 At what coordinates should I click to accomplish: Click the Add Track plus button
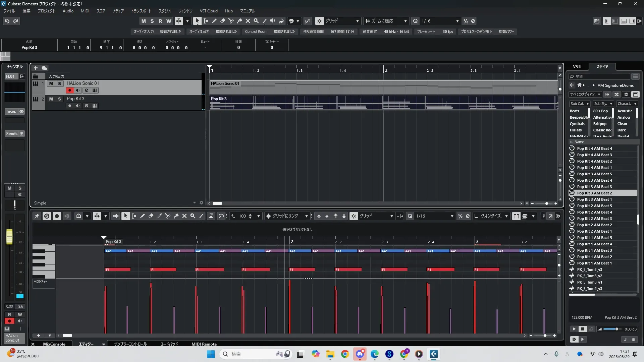(36, 68)
